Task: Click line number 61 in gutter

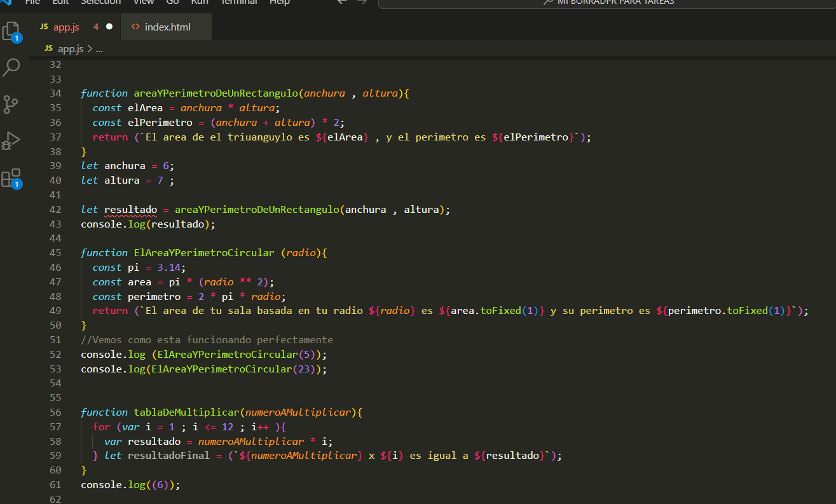Action: 55,485
